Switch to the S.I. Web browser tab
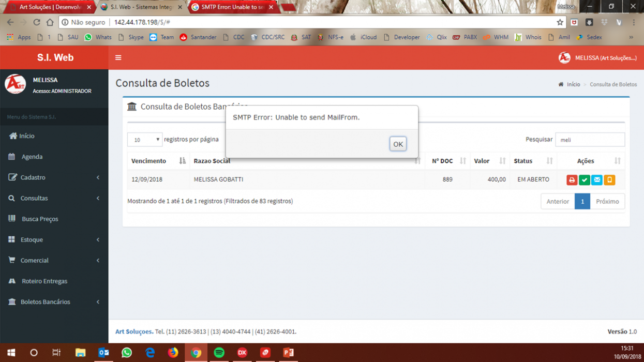Image resolution: width=644 pixels, height=362 pixels. (x=141, y=7)
